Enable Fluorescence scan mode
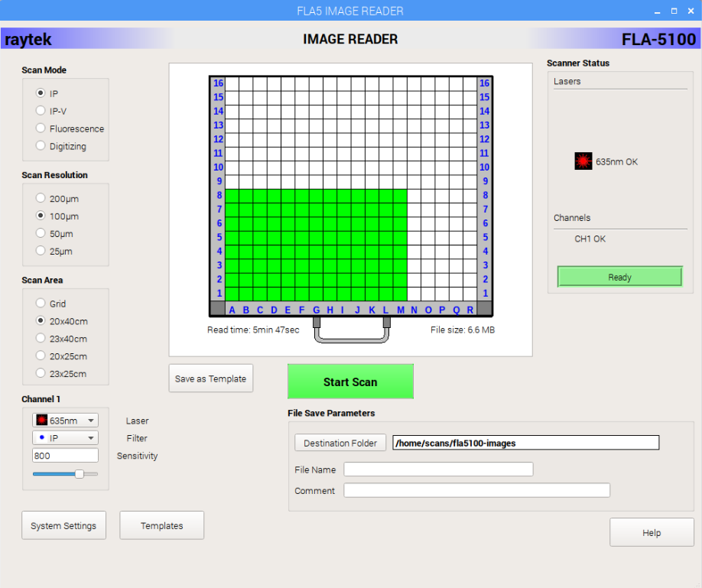 point(39,128)
